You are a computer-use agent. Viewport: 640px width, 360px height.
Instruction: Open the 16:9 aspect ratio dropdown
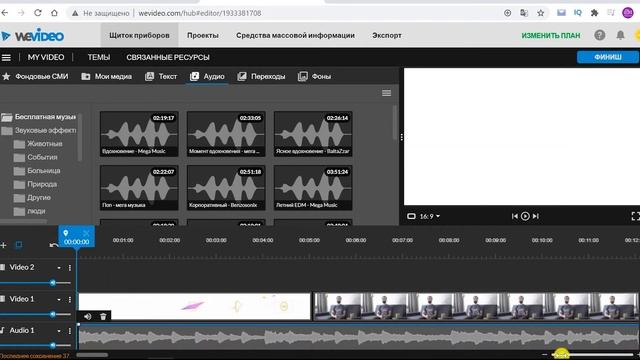[x=430, y=216]
